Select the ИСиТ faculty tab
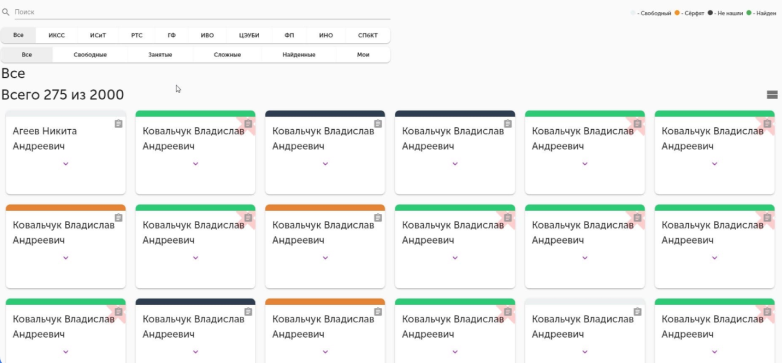782x363 pixels. [98, 35]
